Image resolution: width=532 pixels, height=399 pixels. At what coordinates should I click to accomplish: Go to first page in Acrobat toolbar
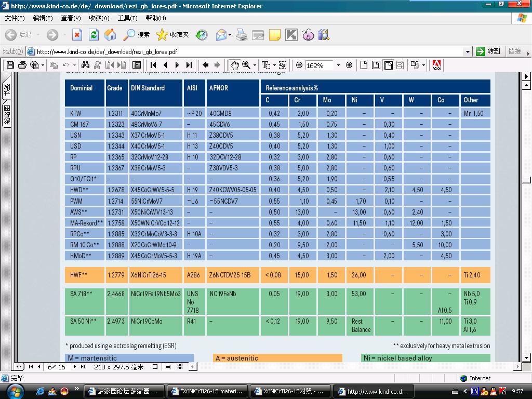[153, 65]
